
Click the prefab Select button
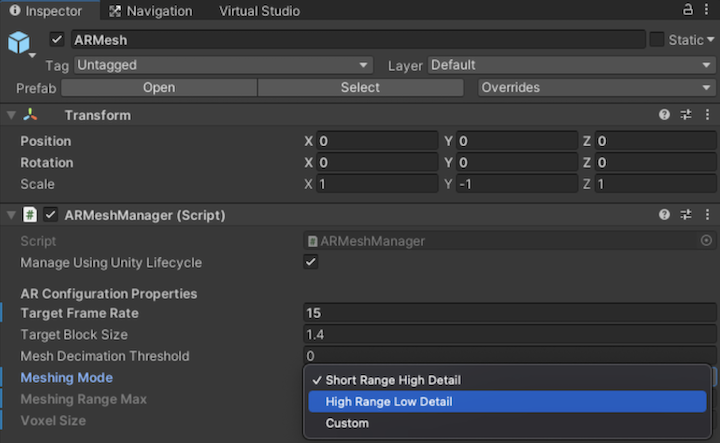pos(360,87)
